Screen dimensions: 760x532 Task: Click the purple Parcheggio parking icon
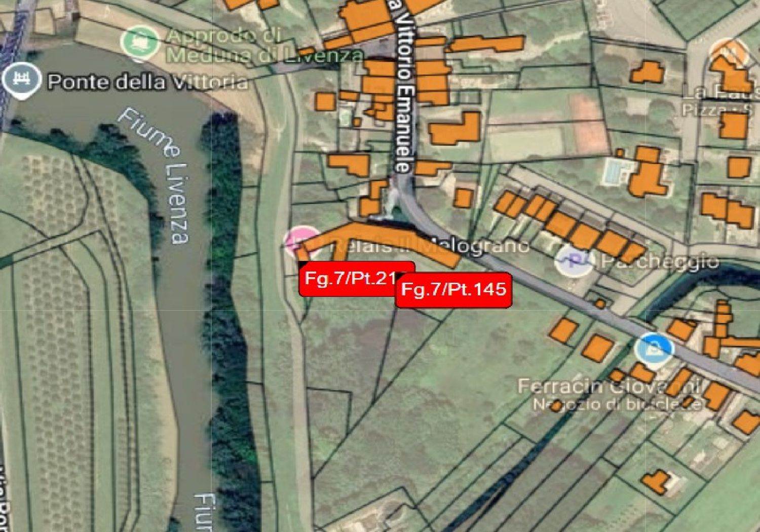574,260
